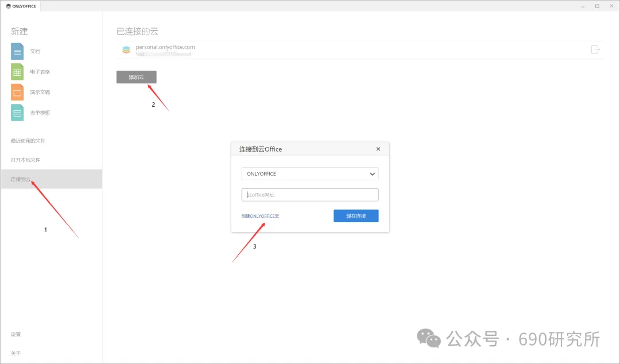Maximize the ONLYOFFICE window
Viewport: 620px width, 364px height.
pos(597,6)
